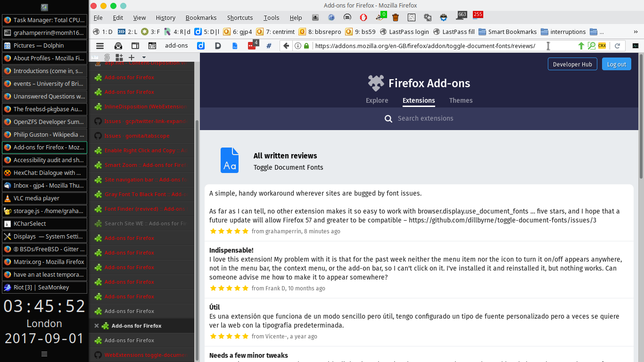Select the Extensions tab
The width and height of the screenshot is (644, 362).
[419, 100]
